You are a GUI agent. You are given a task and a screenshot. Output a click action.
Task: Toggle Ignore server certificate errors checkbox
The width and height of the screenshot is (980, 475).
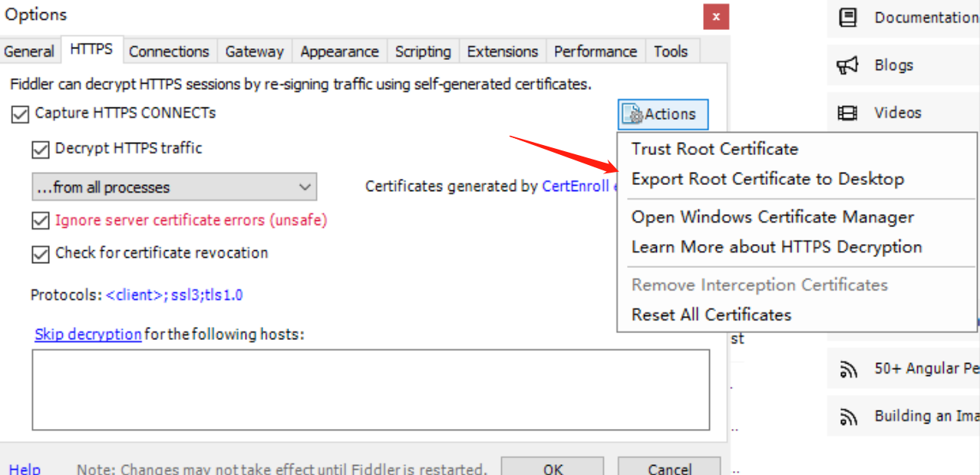40,221
